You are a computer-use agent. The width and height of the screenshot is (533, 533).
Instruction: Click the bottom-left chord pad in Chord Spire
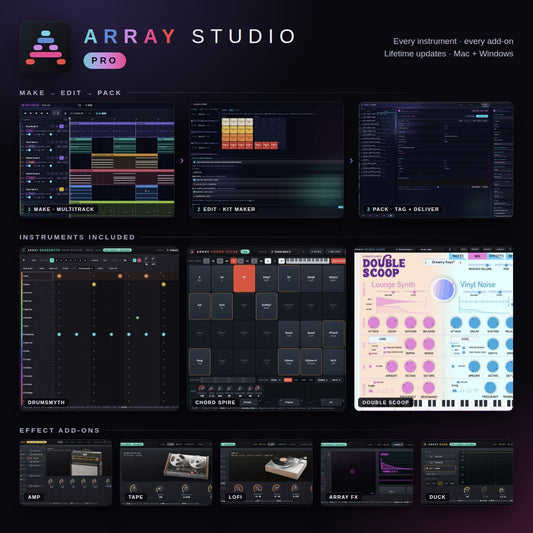pos(200,361)
